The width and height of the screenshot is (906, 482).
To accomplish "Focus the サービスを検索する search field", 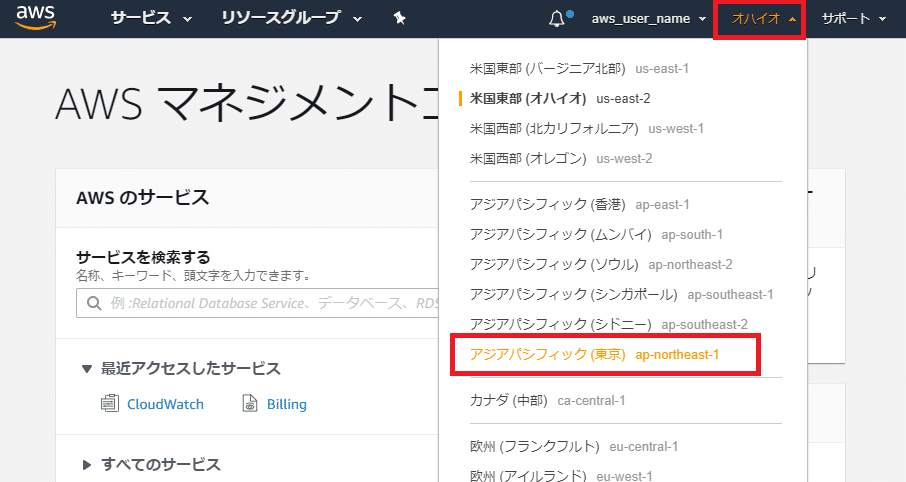I will point(258,303).
